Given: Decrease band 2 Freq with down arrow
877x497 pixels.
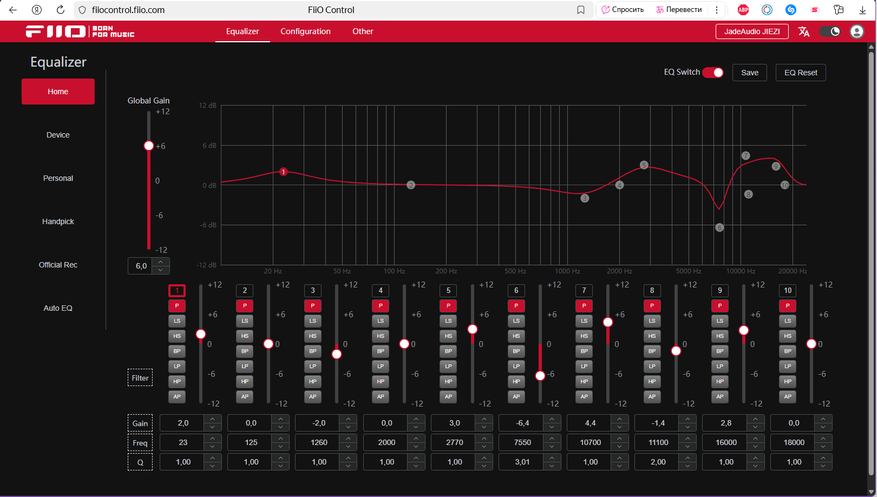Looking at the screenshot, I should [278, 445].
